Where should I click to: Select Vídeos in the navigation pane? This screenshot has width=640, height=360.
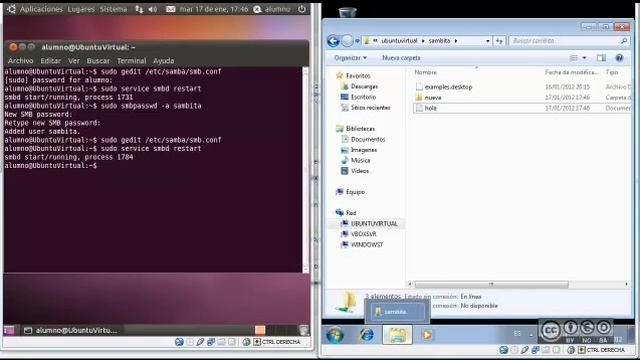pos(355,171)
